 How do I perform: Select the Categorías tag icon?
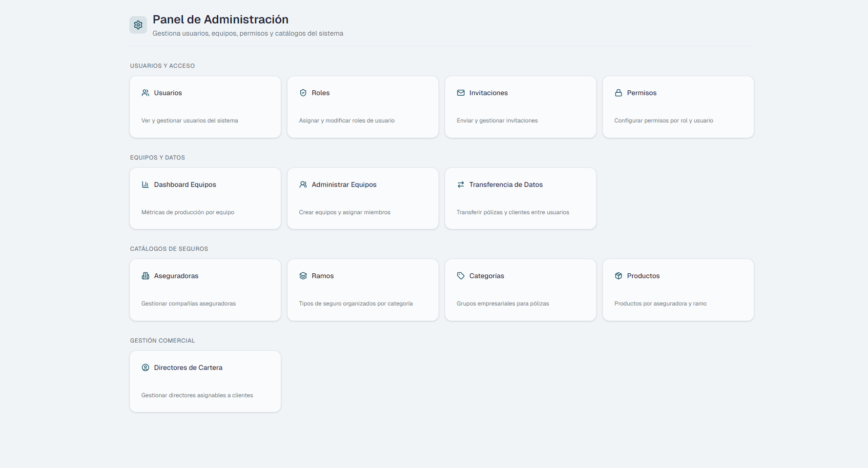pyautogui.click(x=460, y=276)
